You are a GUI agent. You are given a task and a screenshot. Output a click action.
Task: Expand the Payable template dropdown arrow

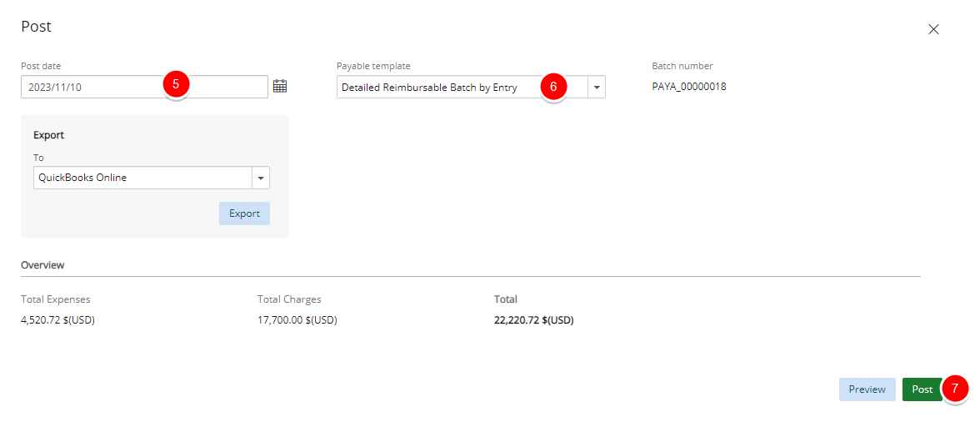(597, 88)
